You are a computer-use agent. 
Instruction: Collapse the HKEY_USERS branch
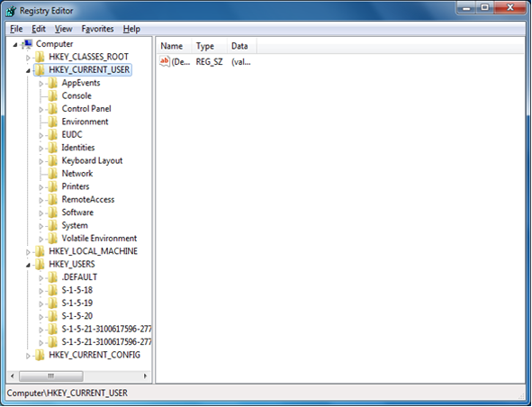(x=28, y=265)
